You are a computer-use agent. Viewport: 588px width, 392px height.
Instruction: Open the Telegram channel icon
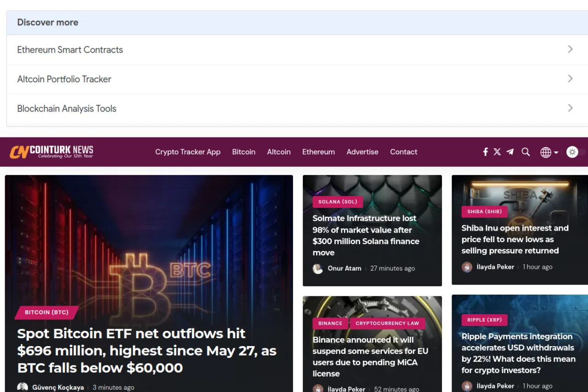(x=510, y=152)
